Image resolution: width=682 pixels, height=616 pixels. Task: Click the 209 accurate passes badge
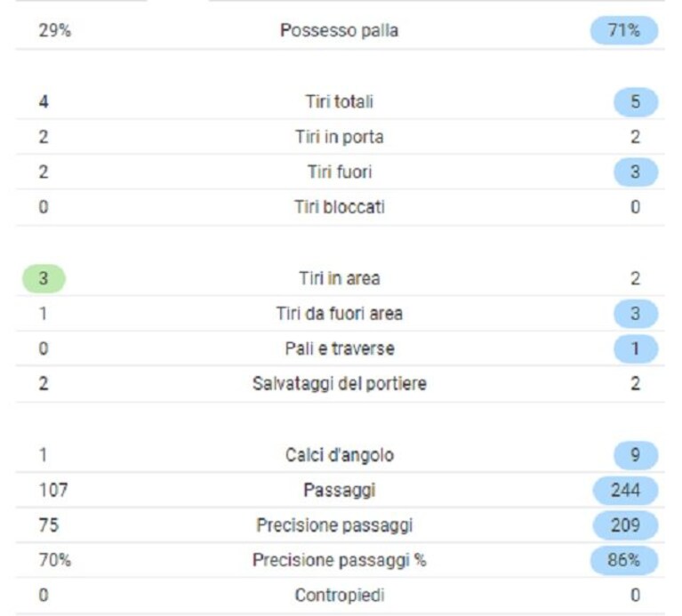[625, 525]
